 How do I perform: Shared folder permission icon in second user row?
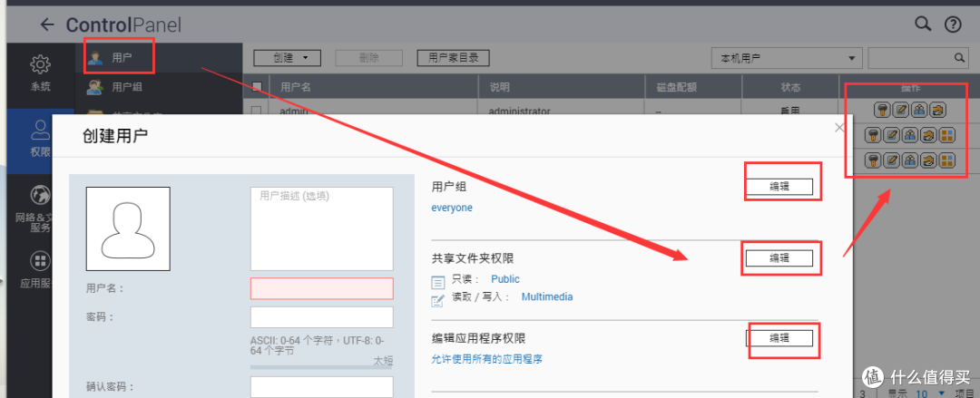click(x=929, y=135)
